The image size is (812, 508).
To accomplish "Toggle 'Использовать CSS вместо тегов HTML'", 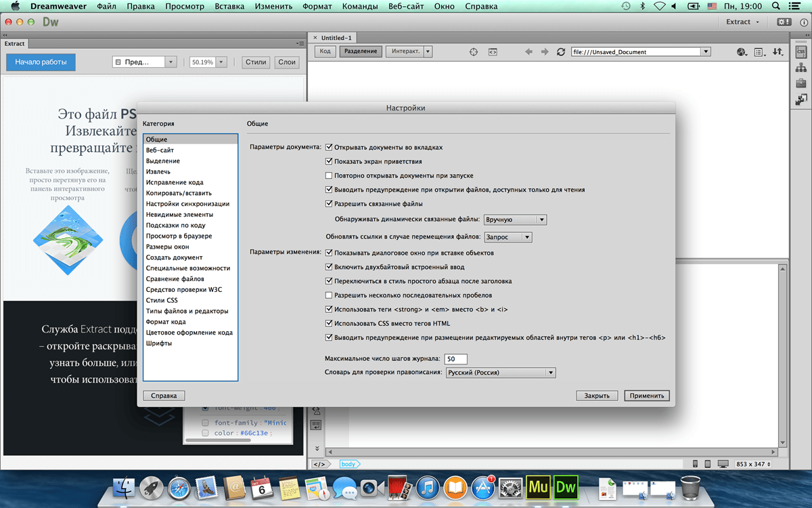I will click(x=329, y=323).
